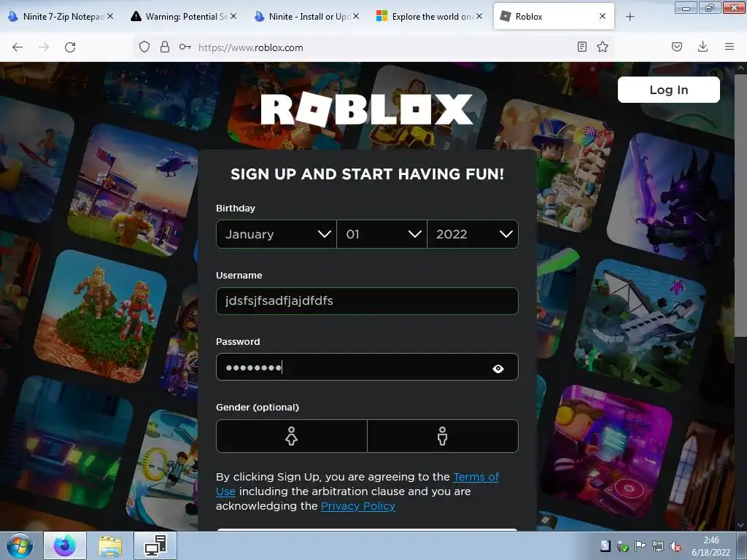Open Windows Explorer from the taskbar
Viewport: 747px width, 560px height.
coord(111,545)
